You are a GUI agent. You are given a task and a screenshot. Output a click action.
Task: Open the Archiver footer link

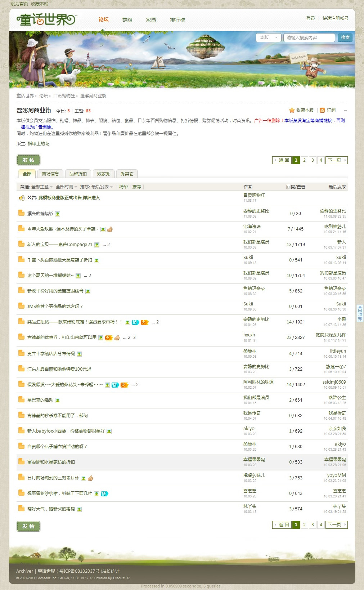pos(24,571)
